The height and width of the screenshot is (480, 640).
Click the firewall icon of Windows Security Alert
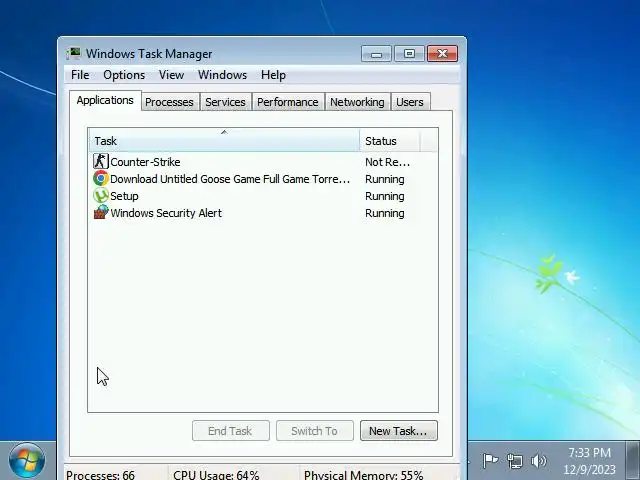point(100,213)
